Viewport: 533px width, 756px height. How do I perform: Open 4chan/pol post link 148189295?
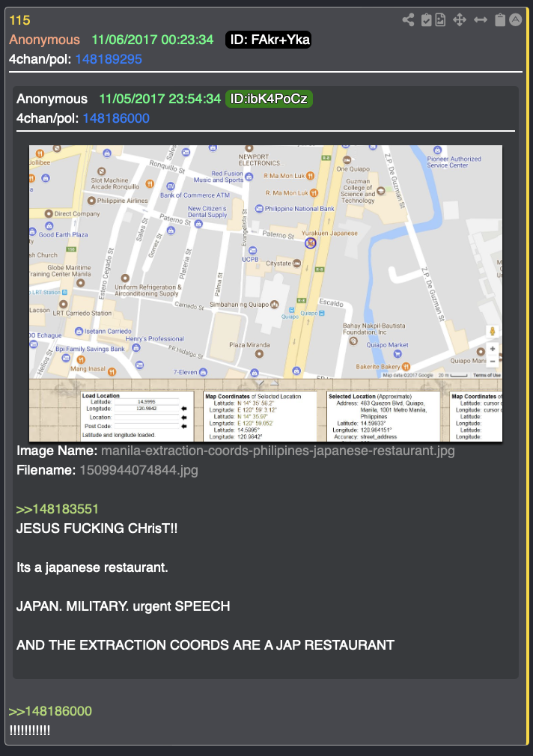109,59
